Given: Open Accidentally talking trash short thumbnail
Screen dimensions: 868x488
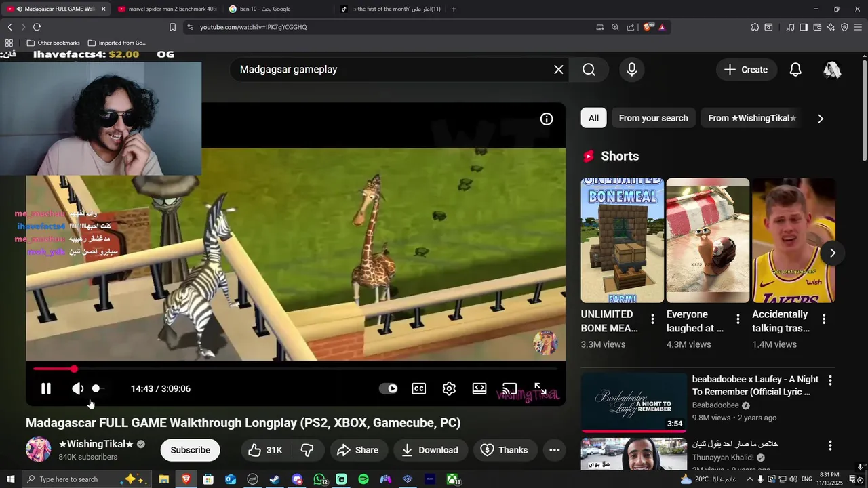Looking at the screenshot, I should pyautogui.click(x=793, y=241).
